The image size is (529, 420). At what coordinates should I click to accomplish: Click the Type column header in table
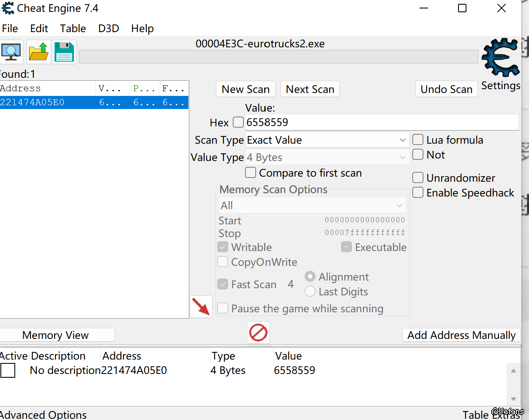click(224, 356)
